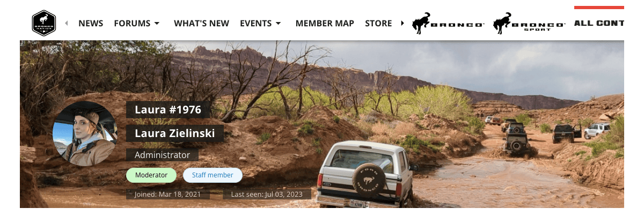Click the Laura #1976 username label

(x=168, y=110)
